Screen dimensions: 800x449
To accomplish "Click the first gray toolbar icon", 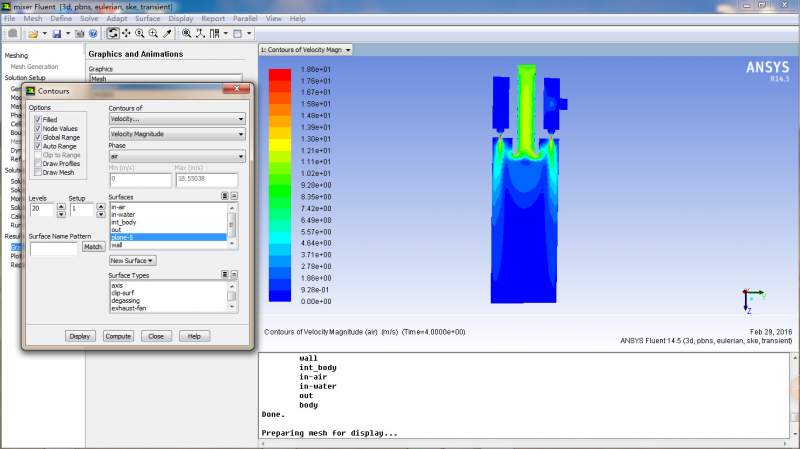I will [x=13, y=34].
